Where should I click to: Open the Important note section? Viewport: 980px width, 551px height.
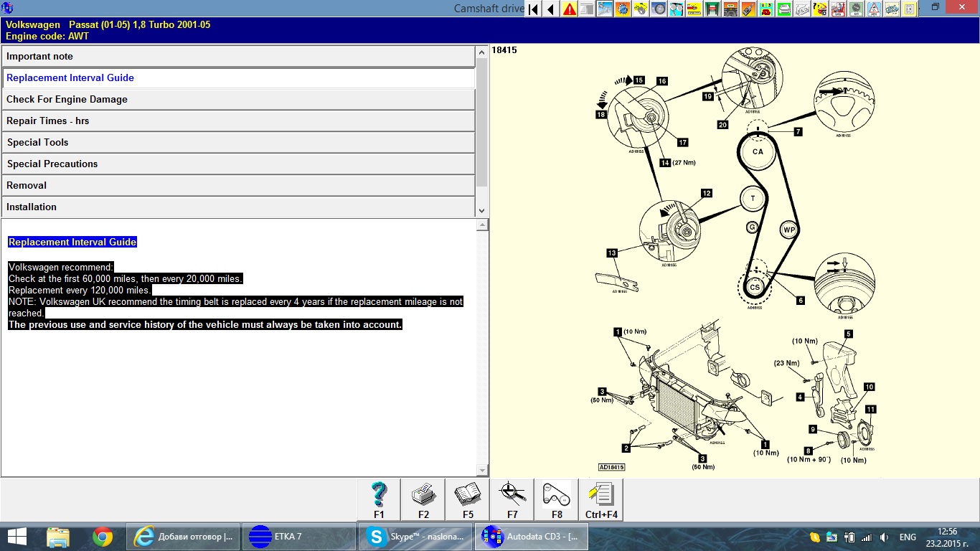(x=238, y=57)
